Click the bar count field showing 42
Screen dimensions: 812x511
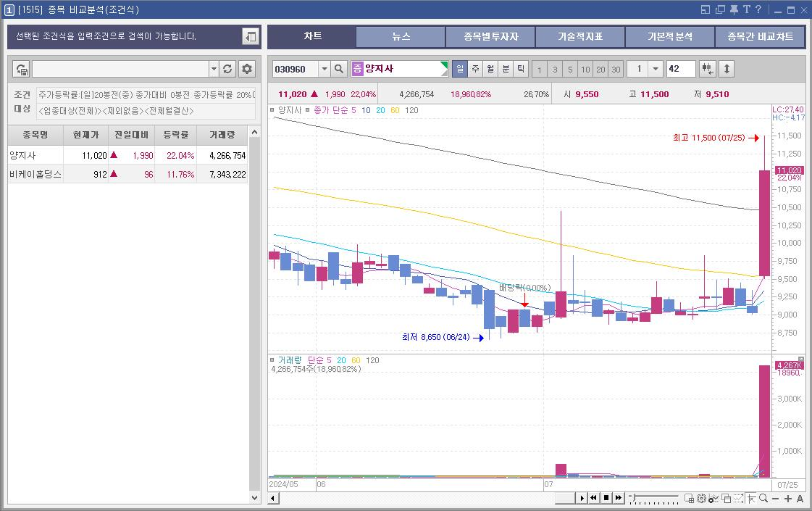click(680, 69)
